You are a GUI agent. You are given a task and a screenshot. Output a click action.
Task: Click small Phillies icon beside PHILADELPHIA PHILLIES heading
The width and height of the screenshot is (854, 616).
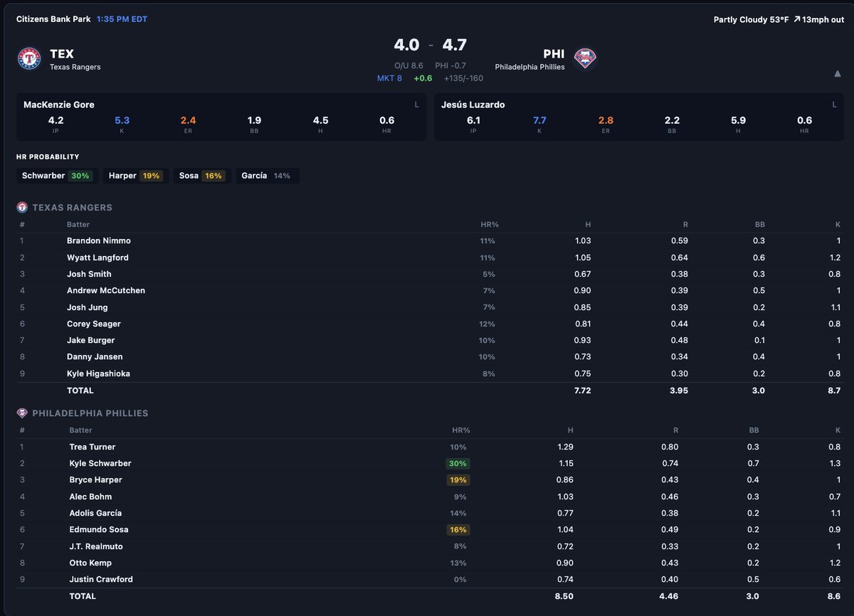(22, 413)
